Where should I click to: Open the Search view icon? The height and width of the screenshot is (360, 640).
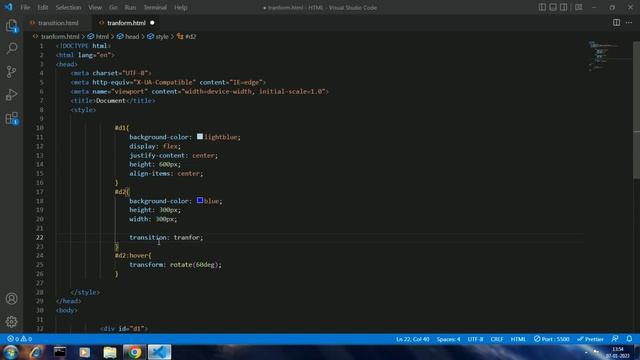coord(11,49)
